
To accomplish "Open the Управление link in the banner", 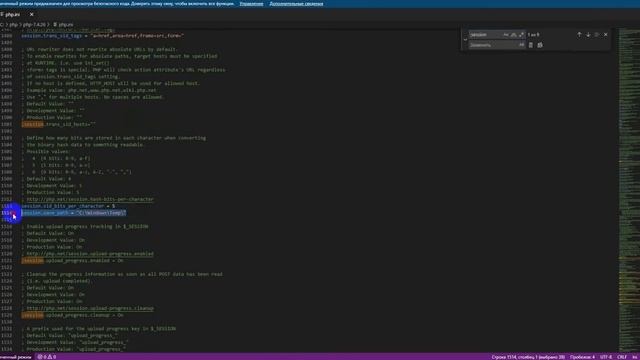I will [251, 4].
